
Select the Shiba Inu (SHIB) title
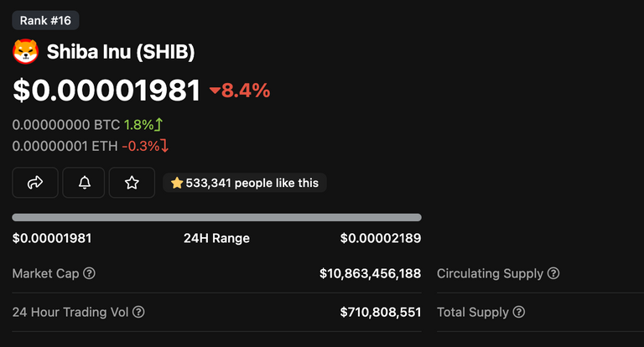[x=121, y=52]
